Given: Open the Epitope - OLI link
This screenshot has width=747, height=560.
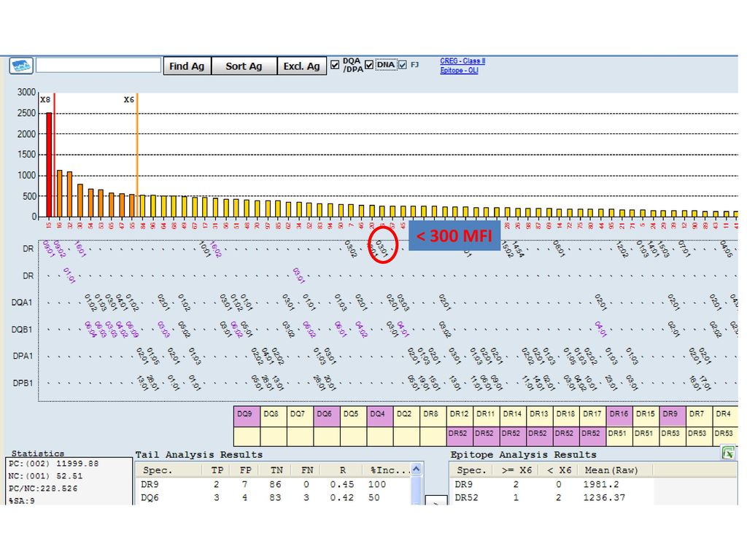Looking at the screenshot, I should [459, 70].
